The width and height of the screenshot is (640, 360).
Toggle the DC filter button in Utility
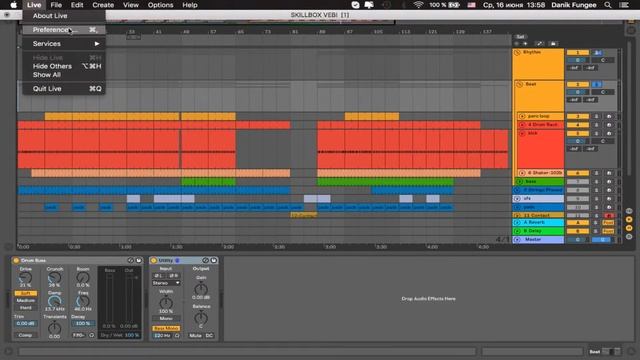click(209, 336)
